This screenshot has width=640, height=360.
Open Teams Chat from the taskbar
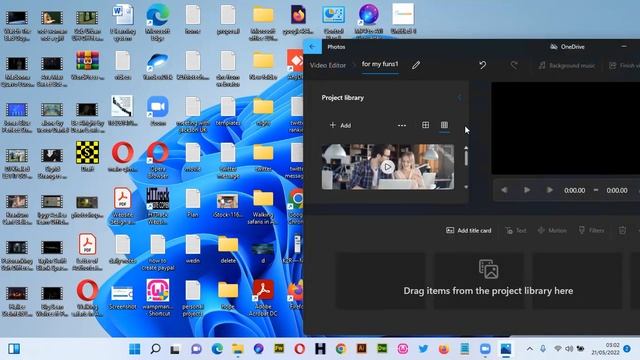pyautogui.click(x=196, y=349)
